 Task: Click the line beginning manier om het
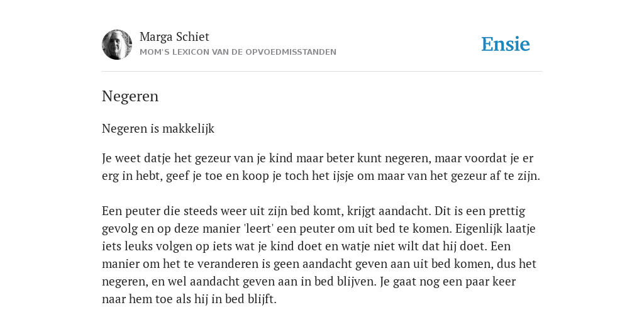click(319, 264)
